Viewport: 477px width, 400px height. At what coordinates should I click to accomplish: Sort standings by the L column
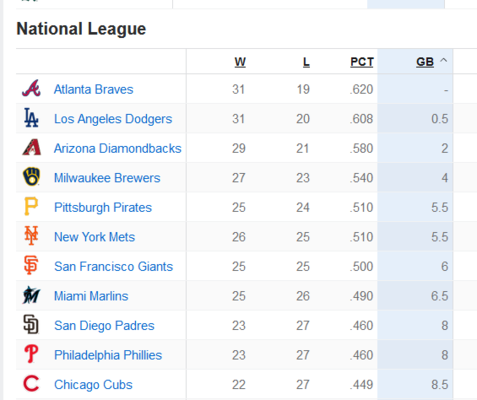pos(306,62)
